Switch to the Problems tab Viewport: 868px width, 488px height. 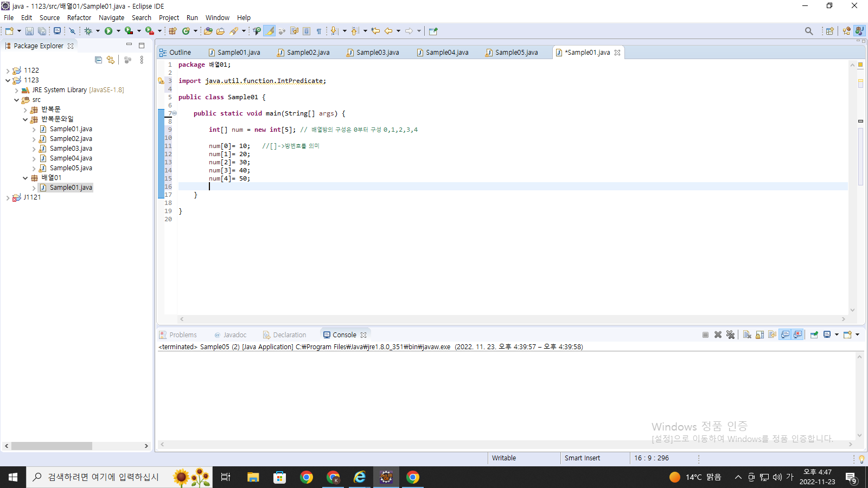click(178, 335)
